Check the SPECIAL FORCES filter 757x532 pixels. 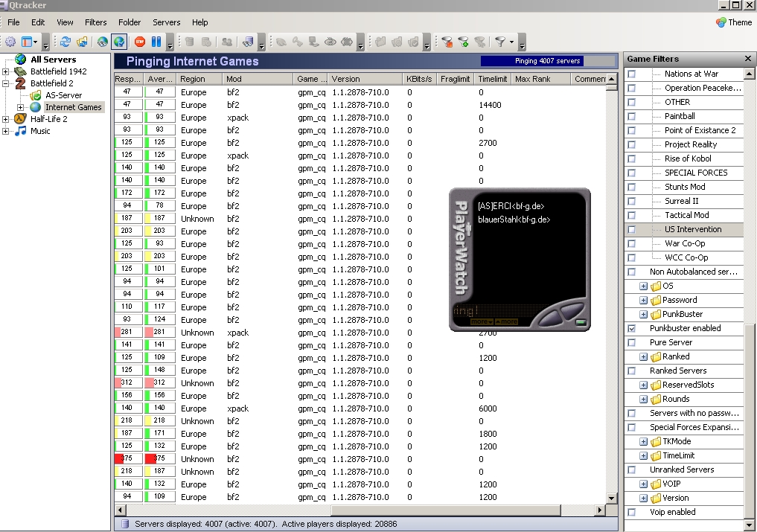[x=631, y=173]
